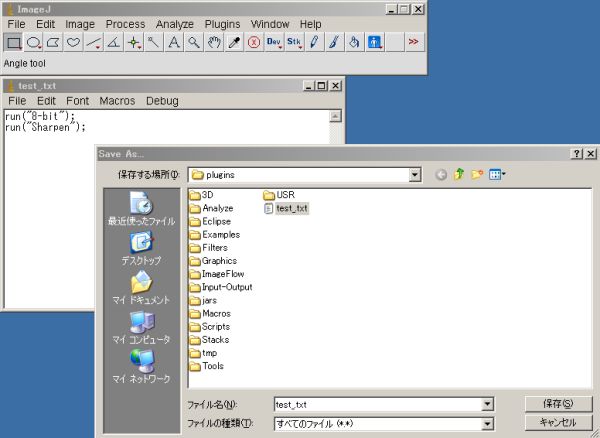This screenshot has width=600, height=438.
Task: Open the Stk stacks menu tool
Action: (x=294, y=42)
